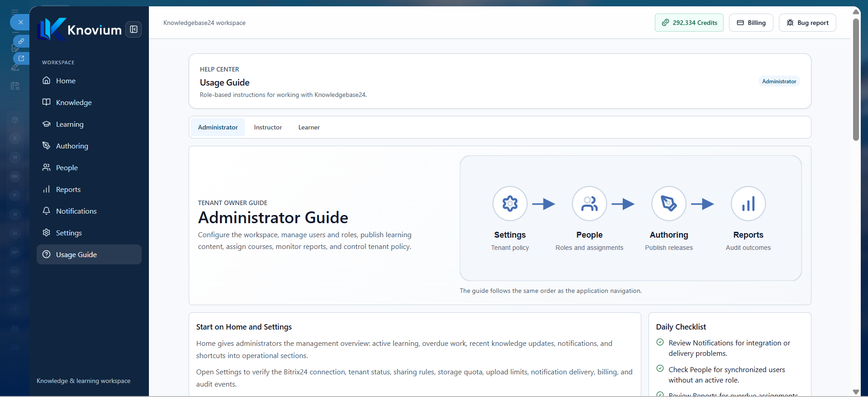Click the dimmed calendar icon in left strip
Image resolution: width=868 pixels, height=397 pixels.
pyautogui.click(x=15, y=86)
